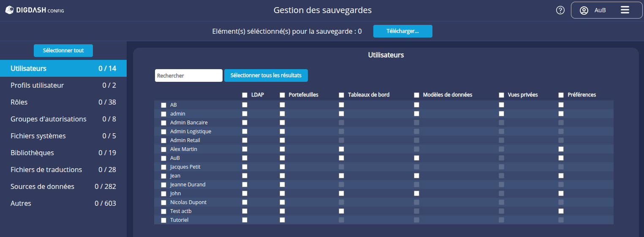
Task: Tick the Préférences column header checkbox
Action: (x=561, y=95)
